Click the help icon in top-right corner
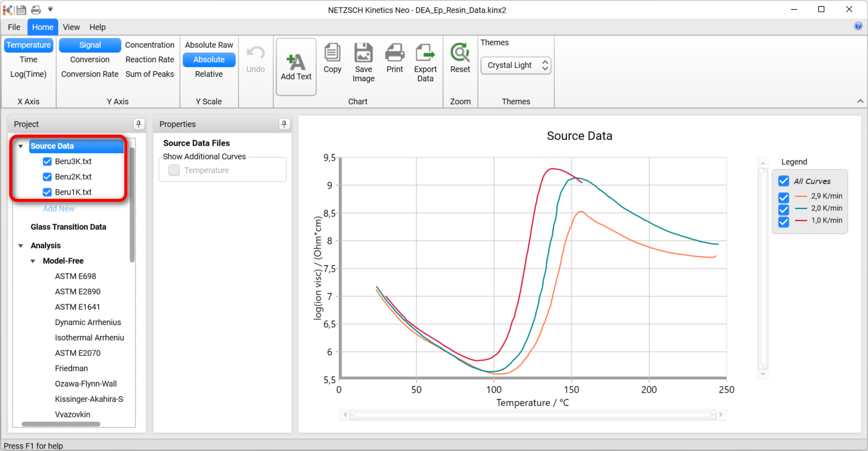 [858, 26]
